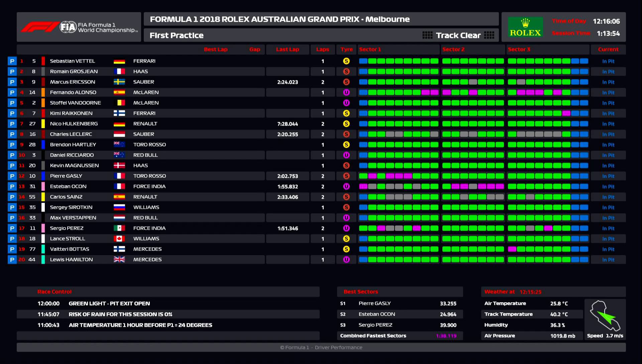Click Sergio Perez's S3 best sector time 39.900
Viewport: 642px width, 364px height.
pos(448,325)
